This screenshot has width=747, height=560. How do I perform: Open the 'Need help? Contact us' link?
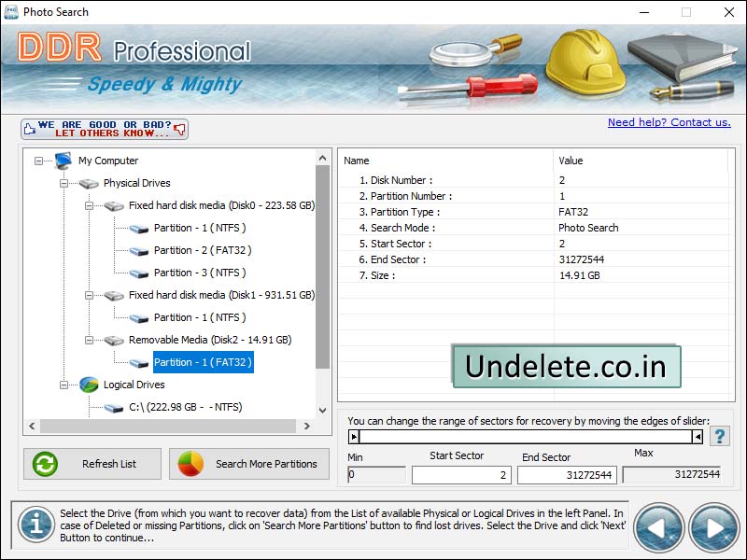pos(669,122)
